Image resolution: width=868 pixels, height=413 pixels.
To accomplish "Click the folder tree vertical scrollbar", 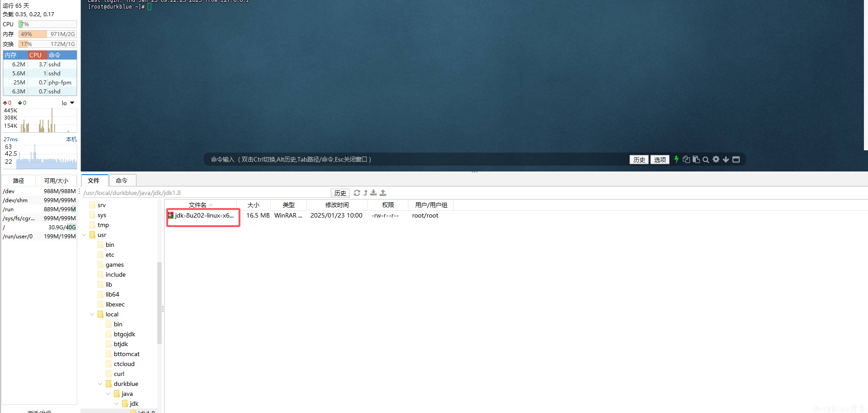I will pos(159,302).
